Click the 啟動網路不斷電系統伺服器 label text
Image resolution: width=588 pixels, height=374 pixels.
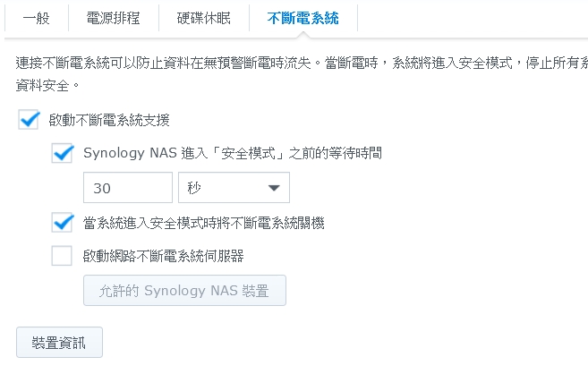pos(163,257)
